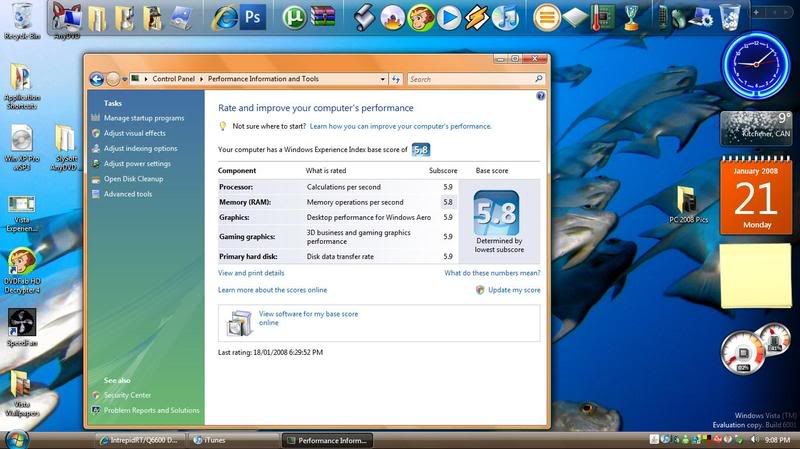Open View and print details link

coord(251,273)
